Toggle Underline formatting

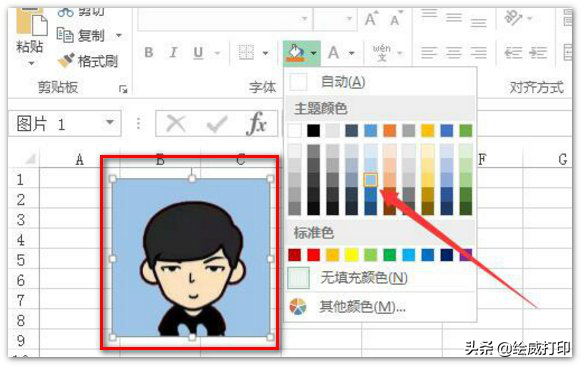click(x=198, y=53)
